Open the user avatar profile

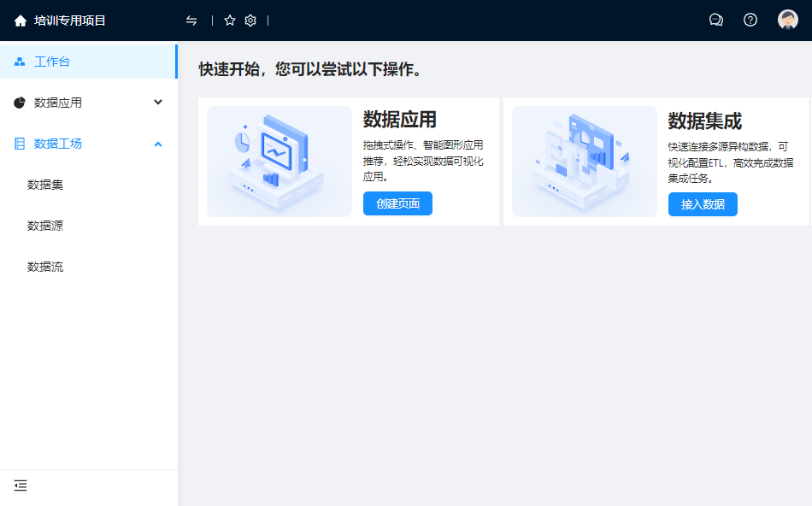pyautogui.click(x=788, y=20)
